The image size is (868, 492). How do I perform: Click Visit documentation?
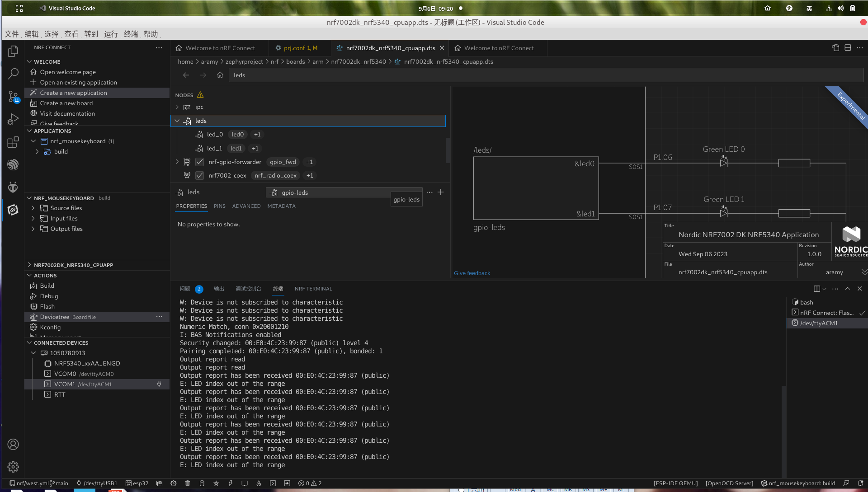67,114
